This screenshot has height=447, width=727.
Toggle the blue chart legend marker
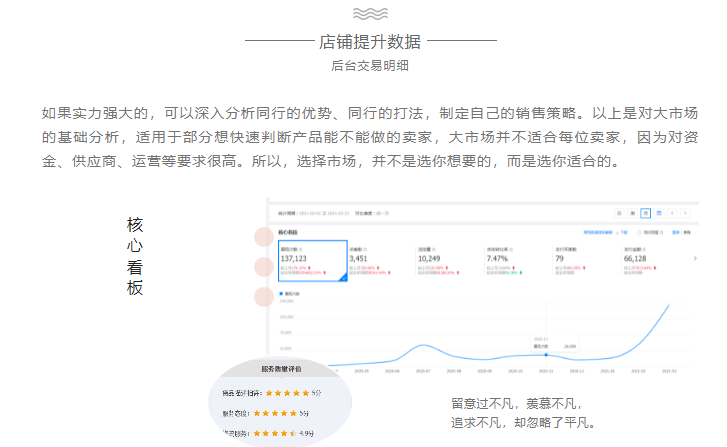pyautogui.click(x=279, y=293)
